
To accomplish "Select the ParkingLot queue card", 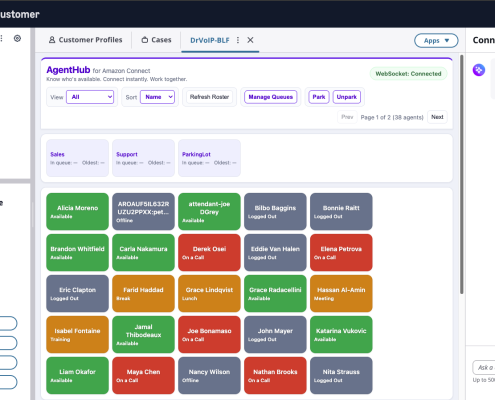I will [209, 158].
